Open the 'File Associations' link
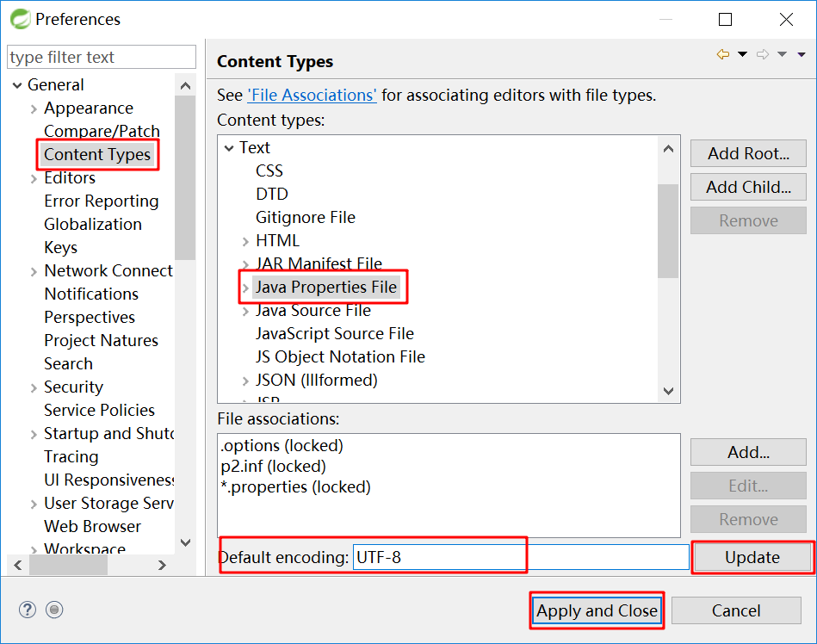This screenshot has width=817, height=644. 313,96
